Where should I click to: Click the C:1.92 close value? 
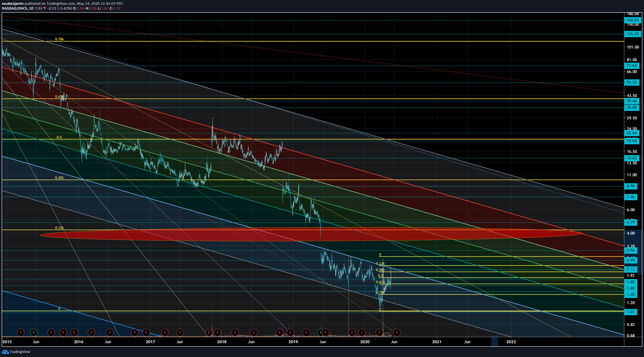(115, 8)
